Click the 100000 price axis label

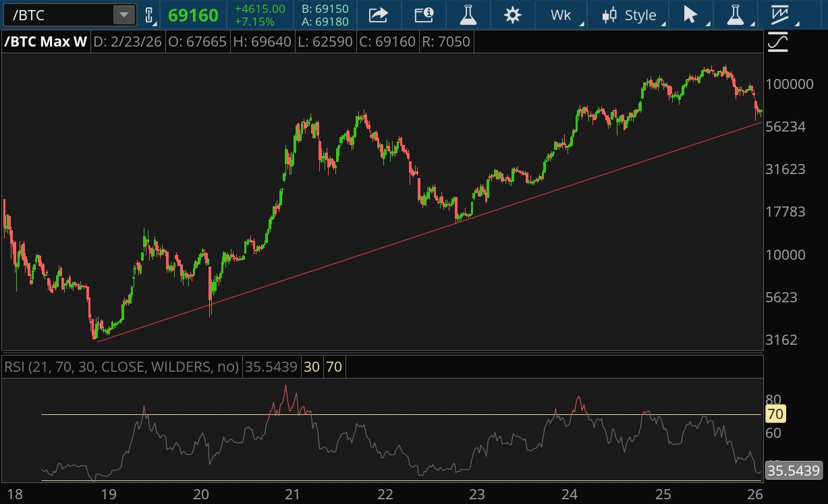[x=789, y=84]
